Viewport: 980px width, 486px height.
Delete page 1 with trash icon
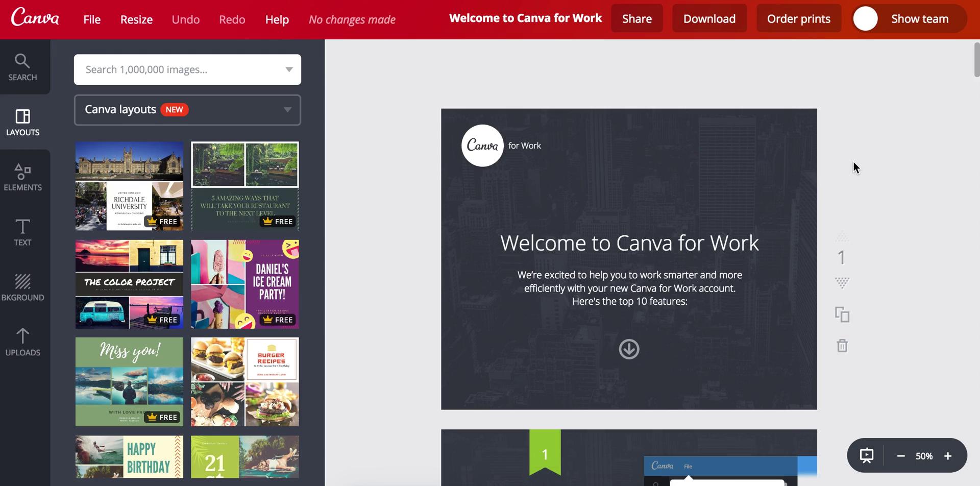click(x=842, y=346)
